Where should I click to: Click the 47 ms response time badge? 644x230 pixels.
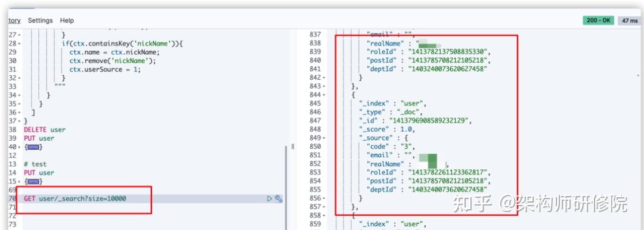pos(630,20)
